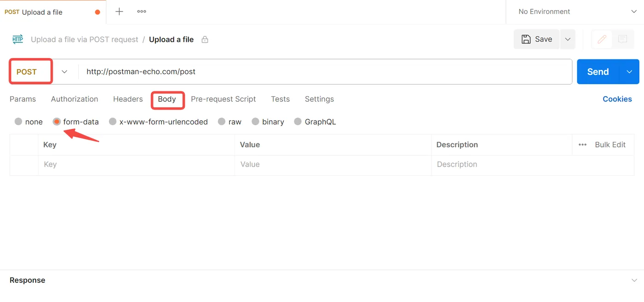
Task: Choose the binary body option
Action: tap(256, 122)
